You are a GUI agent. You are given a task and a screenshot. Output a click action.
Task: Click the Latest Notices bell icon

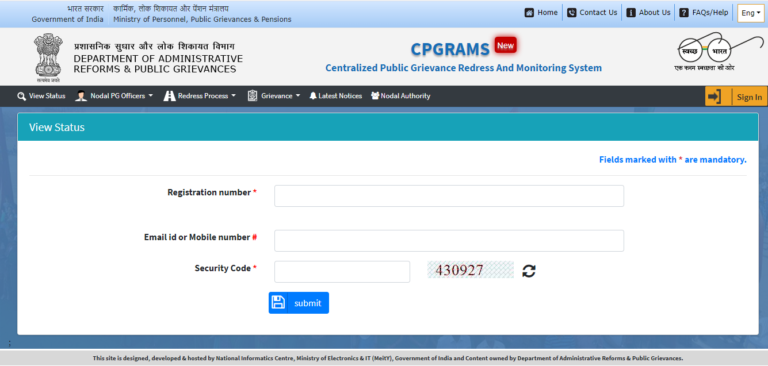click(x=313, y=96)
